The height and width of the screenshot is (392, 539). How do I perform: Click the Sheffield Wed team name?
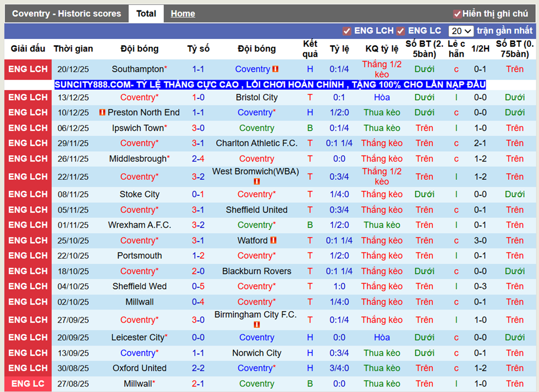139,286
